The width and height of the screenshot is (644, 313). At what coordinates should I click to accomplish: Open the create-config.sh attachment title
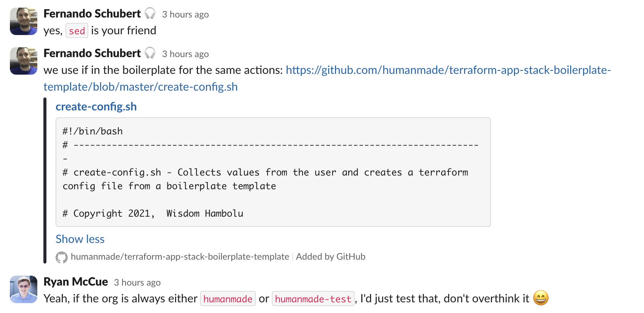96,107
